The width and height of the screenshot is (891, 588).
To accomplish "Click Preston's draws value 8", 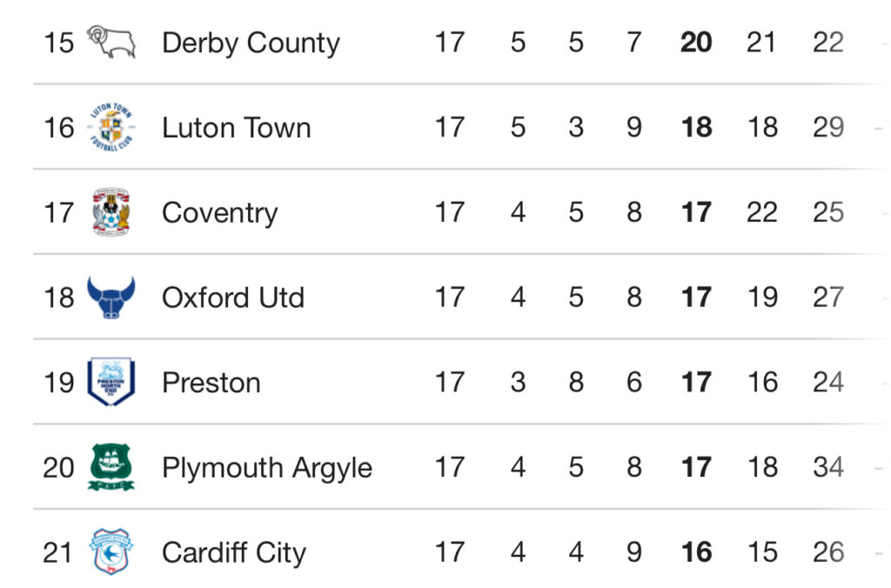I will (x=576, y=382).
